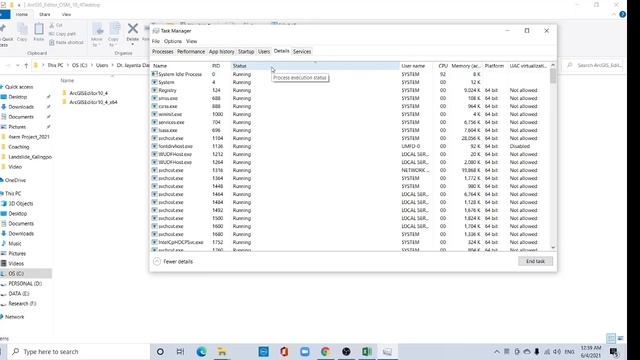Launch Google Chrome from the taskbar
640x360 pixels.
click(x=325, y=352)
